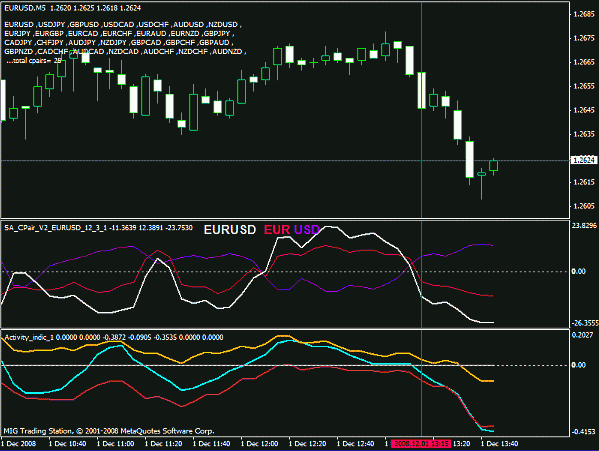The height and width of the screenshot is (451, 599).
Task: Click the 1 Dec 13:40 time label
Action: 499,444
